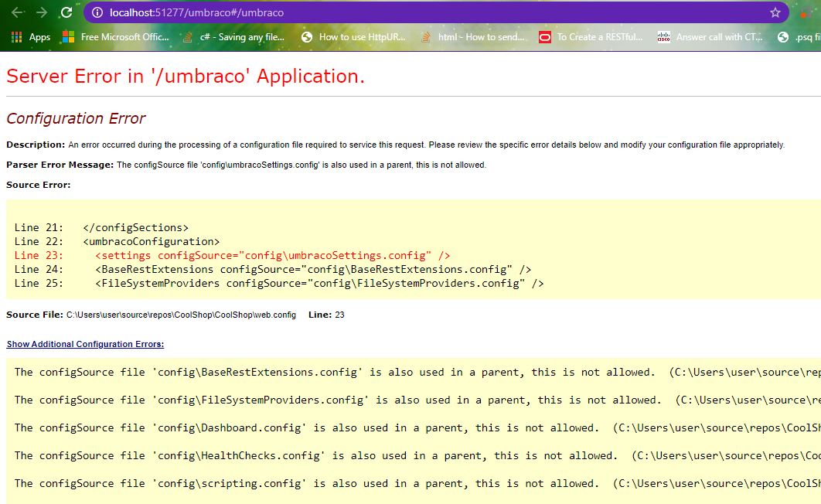This screenshot has width=821, height=504.
Task: Click the browser back arrow
Action: (17, 12)
